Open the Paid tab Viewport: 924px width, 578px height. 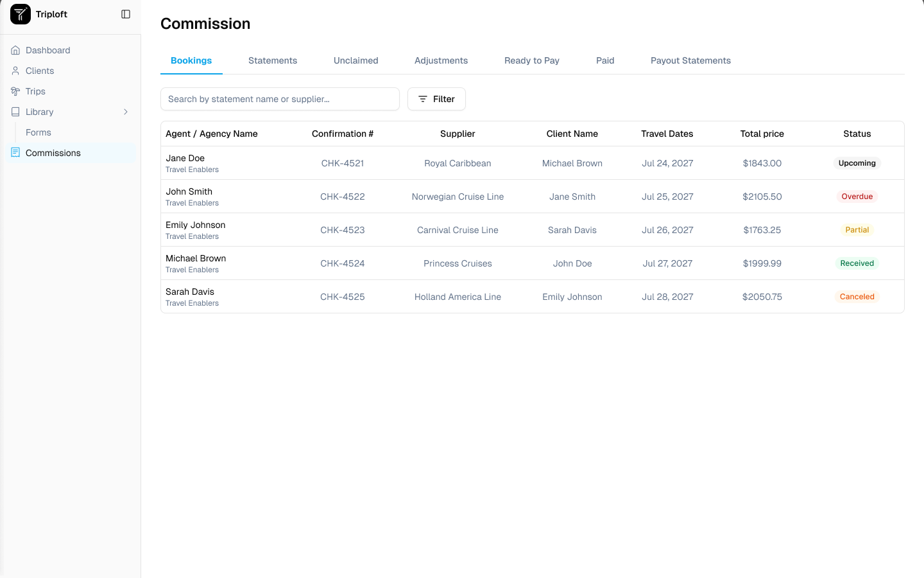point(605,60)
